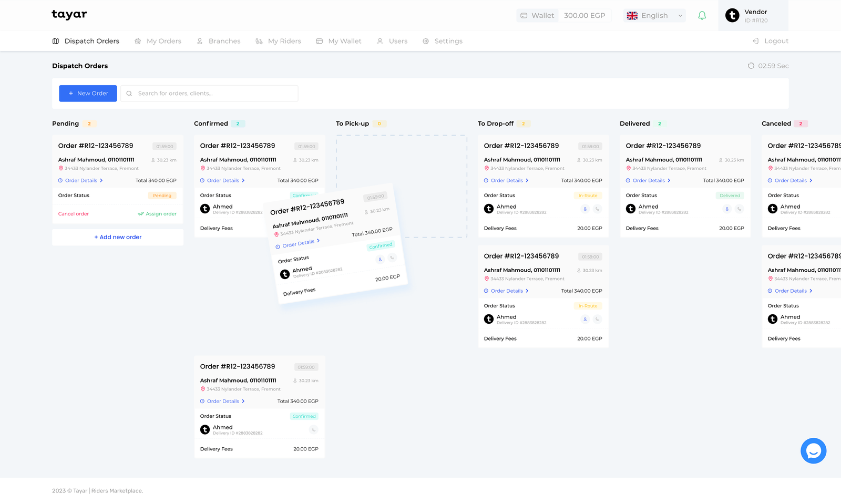The width and height of the screenshot is (841, 504).
Task: Click the notification bell icon
Action: point(702,16)
